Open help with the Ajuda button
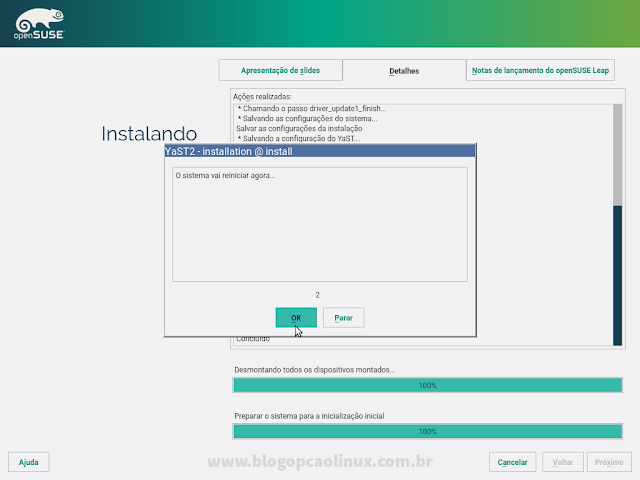 (x=29, y=462)
